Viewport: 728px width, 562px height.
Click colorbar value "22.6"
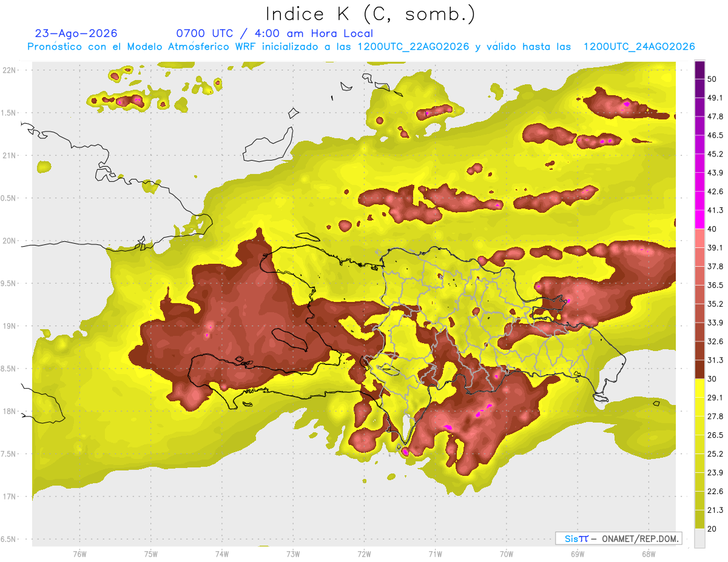(x=715, y=492)
